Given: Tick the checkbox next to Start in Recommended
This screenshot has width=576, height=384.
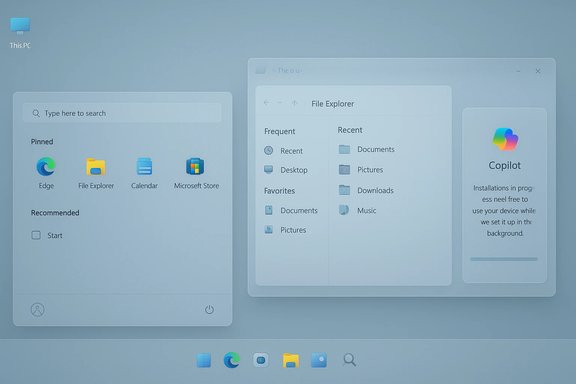Looking at the screenshot, I should [x=36, y=235].
